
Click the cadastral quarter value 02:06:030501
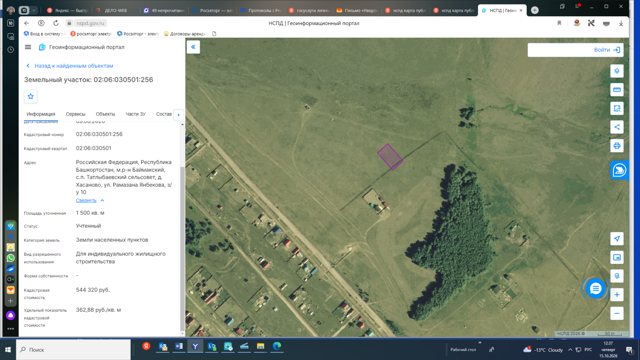pyautogui.click(x=93, y=148)
